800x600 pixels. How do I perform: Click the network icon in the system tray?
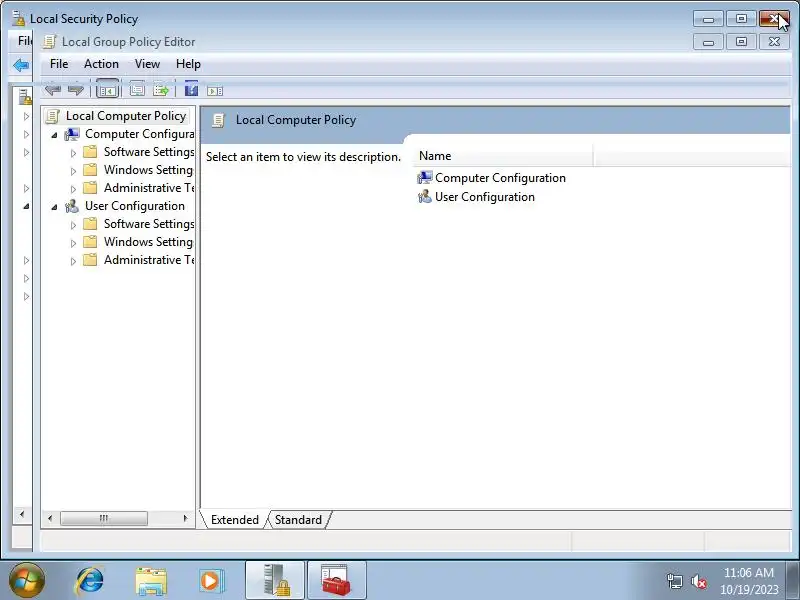[674, 581]
